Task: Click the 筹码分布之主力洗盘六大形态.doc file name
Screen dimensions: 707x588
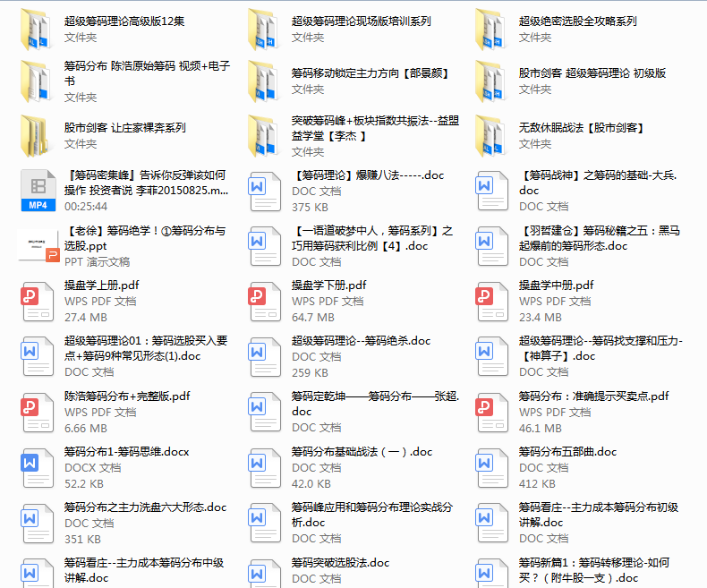Action: tap(145, 507)
